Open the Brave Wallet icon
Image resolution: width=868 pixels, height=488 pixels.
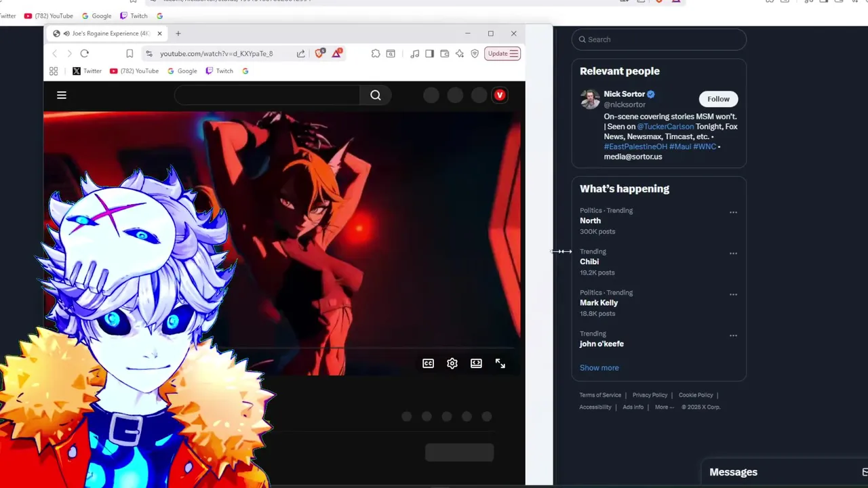coord(444,54)
